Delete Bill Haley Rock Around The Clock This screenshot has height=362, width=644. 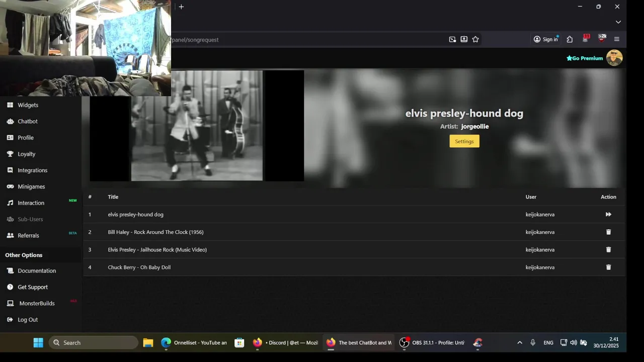(608, 232)
